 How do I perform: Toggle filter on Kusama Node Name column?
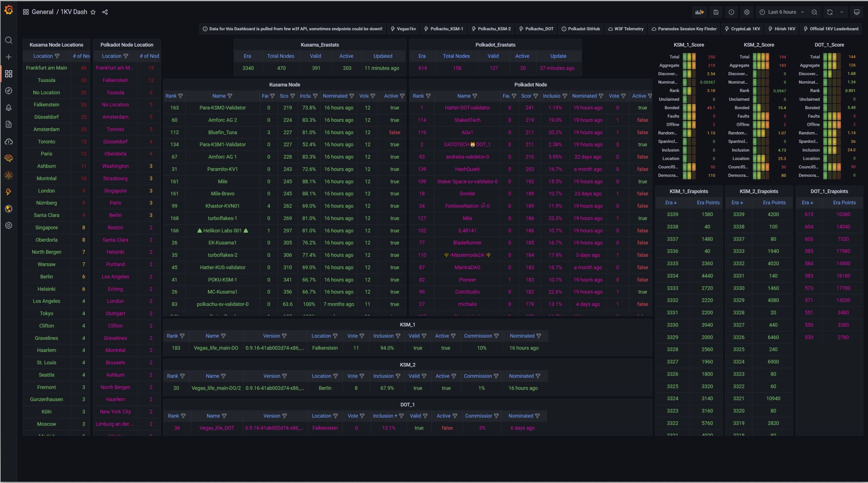[230, 96]
